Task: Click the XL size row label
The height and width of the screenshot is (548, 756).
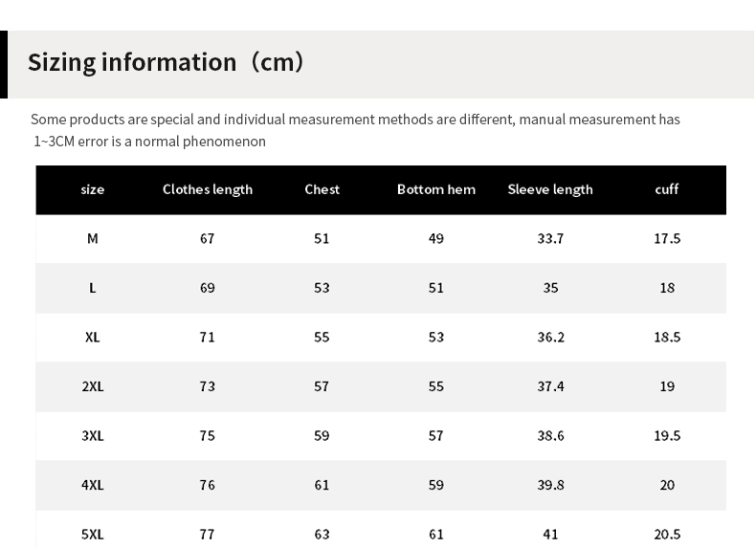Action: (x=93, y=338)
